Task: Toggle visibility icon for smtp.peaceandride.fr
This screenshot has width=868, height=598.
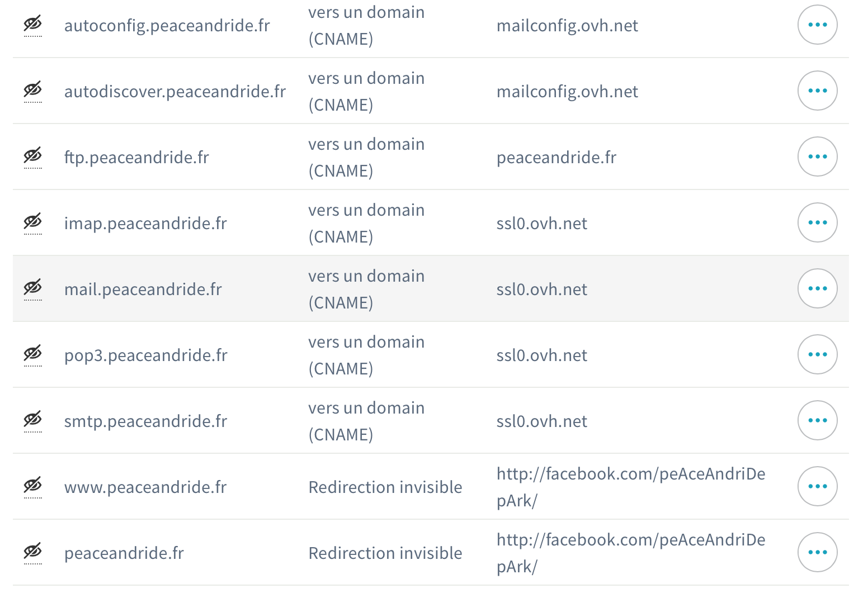Action: [x=33, y=420]
